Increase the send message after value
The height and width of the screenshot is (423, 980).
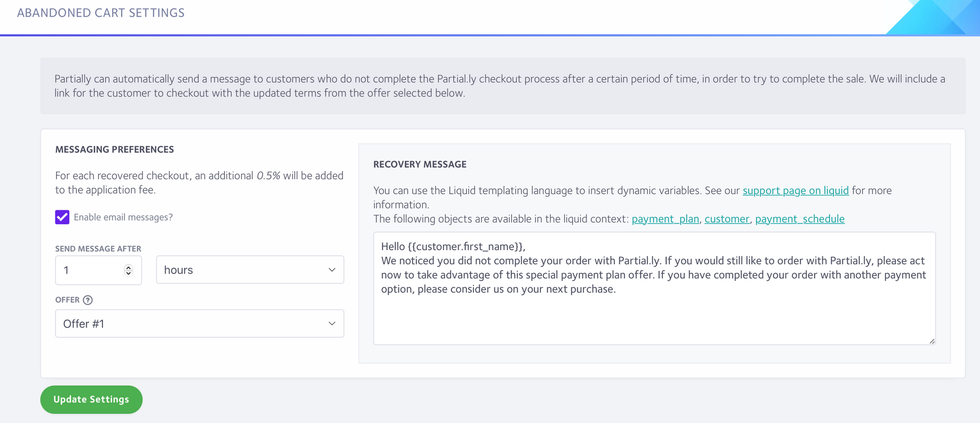tap(128, 267)
